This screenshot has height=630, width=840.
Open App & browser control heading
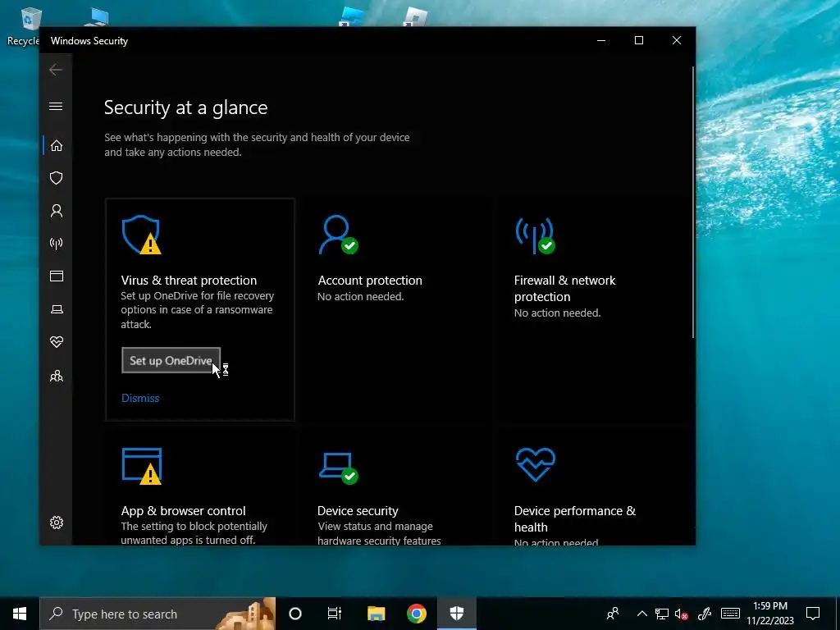point(183,510)
